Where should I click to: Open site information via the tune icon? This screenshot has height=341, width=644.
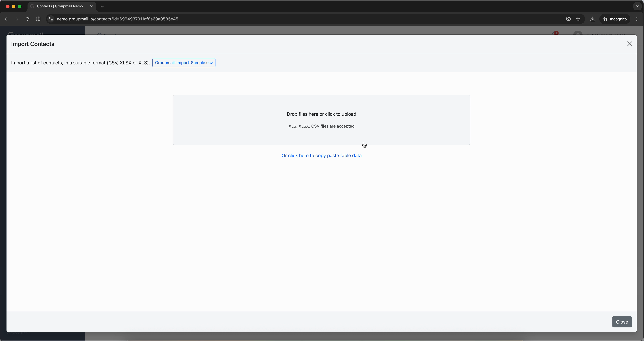51,19
